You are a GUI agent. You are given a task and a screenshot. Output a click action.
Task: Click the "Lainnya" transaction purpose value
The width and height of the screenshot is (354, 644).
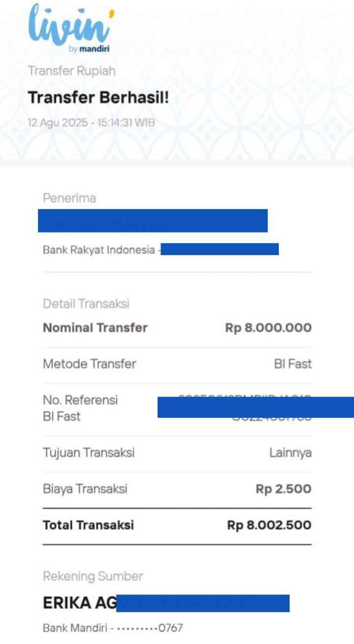[x=290, y=453]
